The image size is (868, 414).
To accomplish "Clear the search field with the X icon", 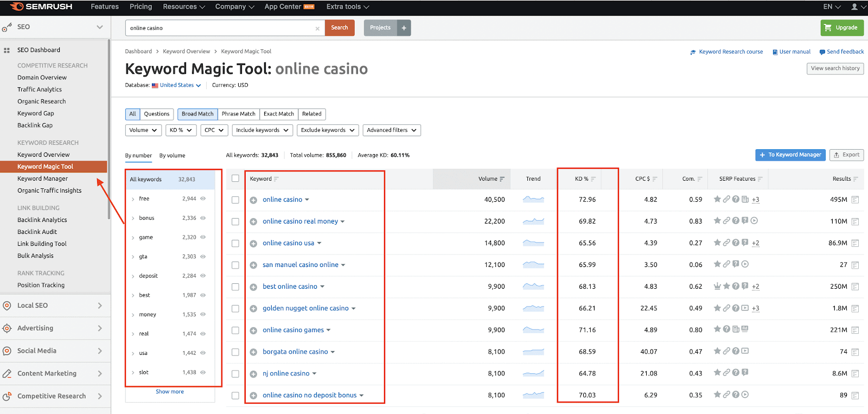I will (317, 28).
